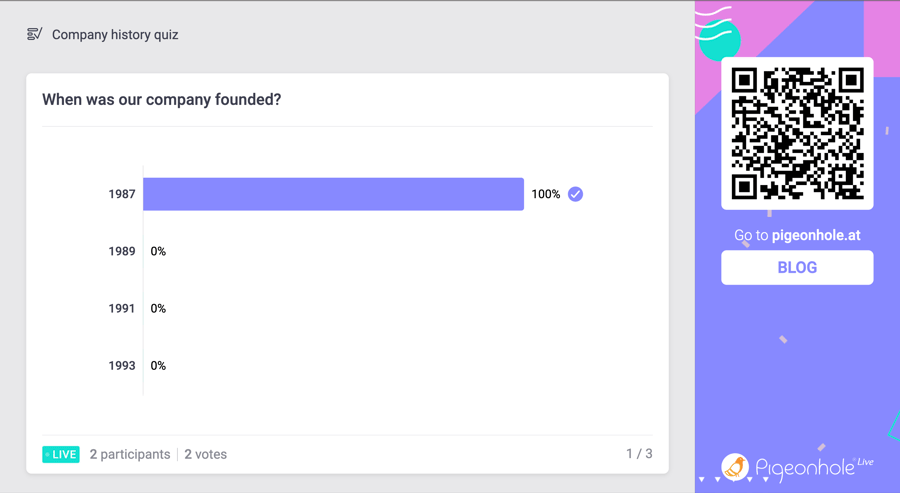Click the quiz list icon beside Company history quiz

[x=34, y=34]
